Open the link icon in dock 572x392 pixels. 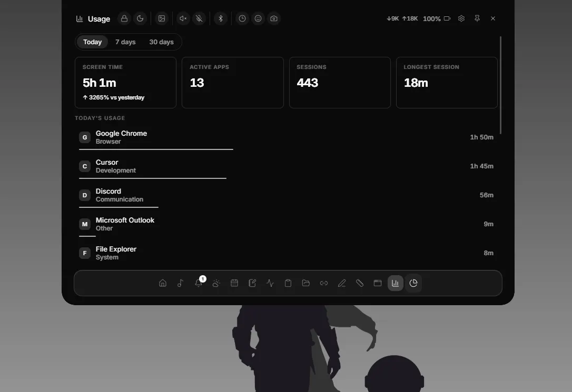(x=323, y=283)
